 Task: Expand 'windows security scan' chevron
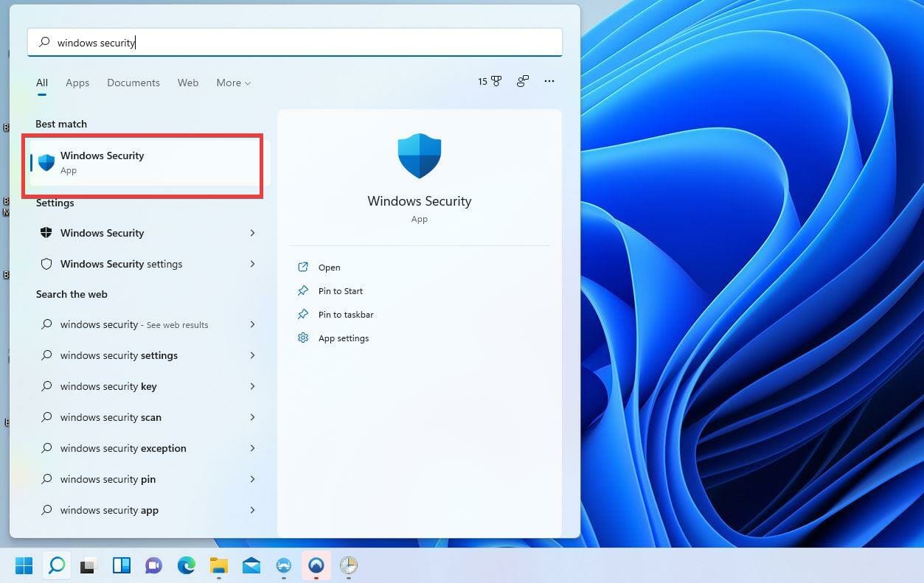pos(252,417)
